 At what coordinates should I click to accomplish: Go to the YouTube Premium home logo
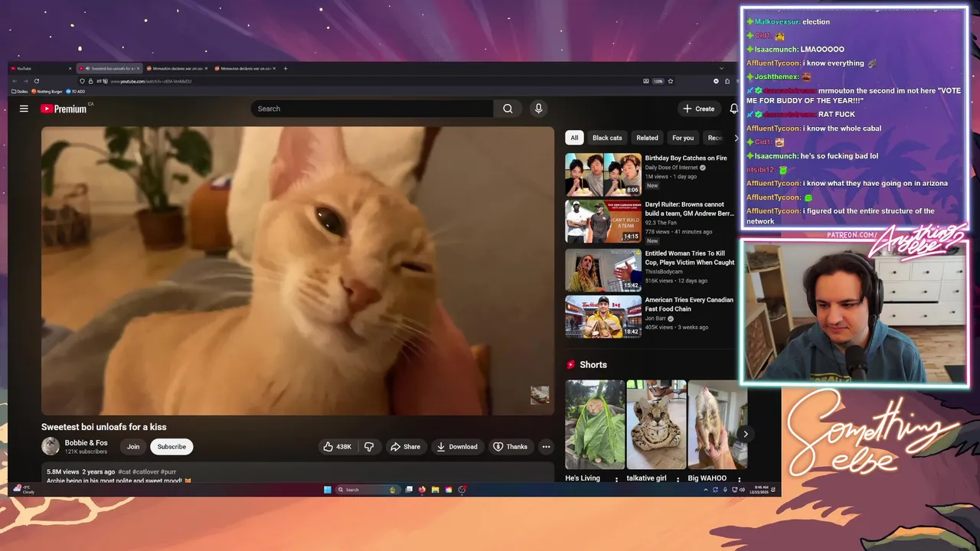tap(64, 109)
